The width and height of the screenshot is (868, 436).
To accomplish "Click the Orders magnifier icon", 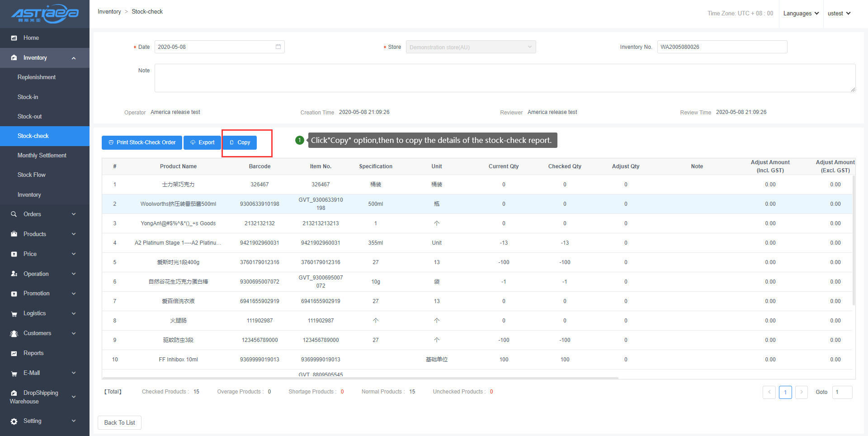I will tap(14, 214).
